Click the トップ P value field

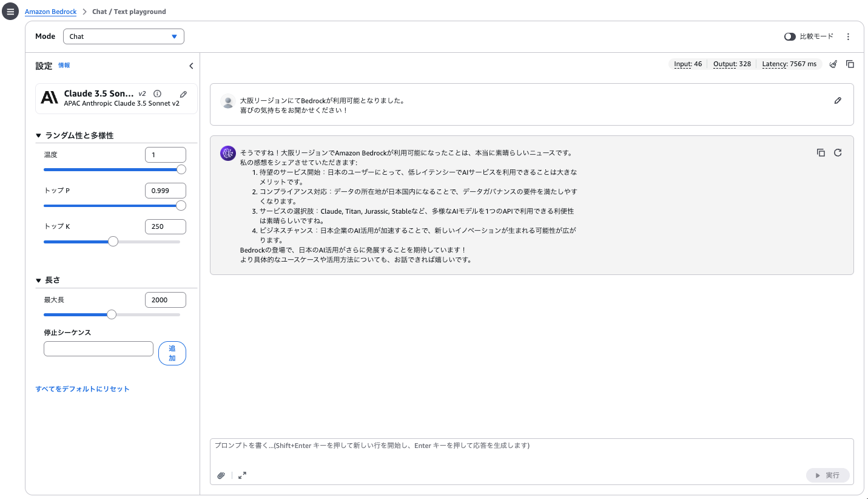click(166, 191)
